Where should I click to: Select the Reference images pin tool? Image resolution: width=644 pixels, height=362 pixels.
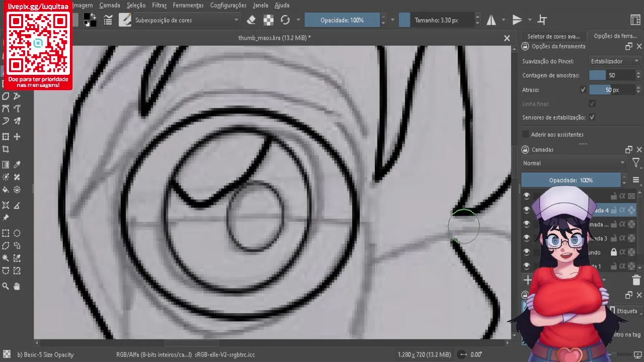[x=6, y=218]
